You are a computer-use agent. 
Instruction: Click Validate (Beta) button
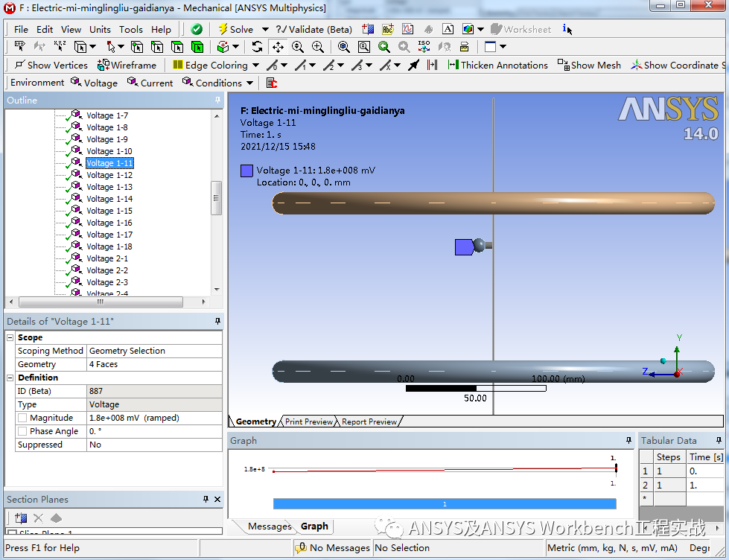point(313,29)
